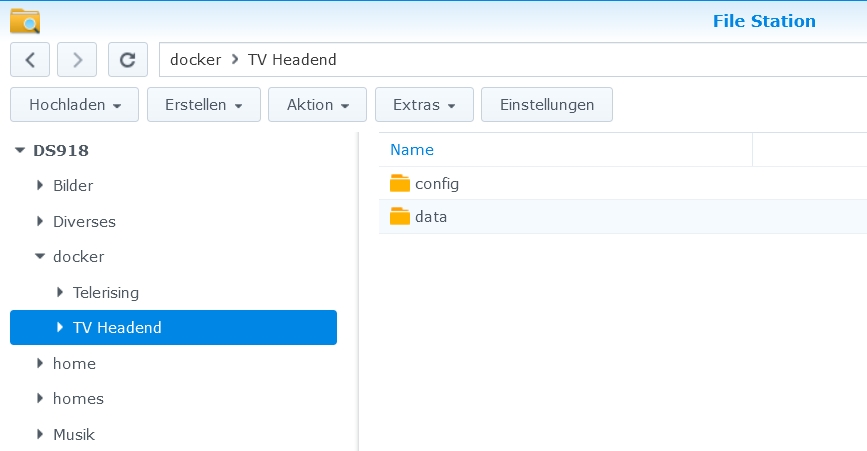
Task: Select Diverses in the folder tree
Action: [x=84, y=222]
